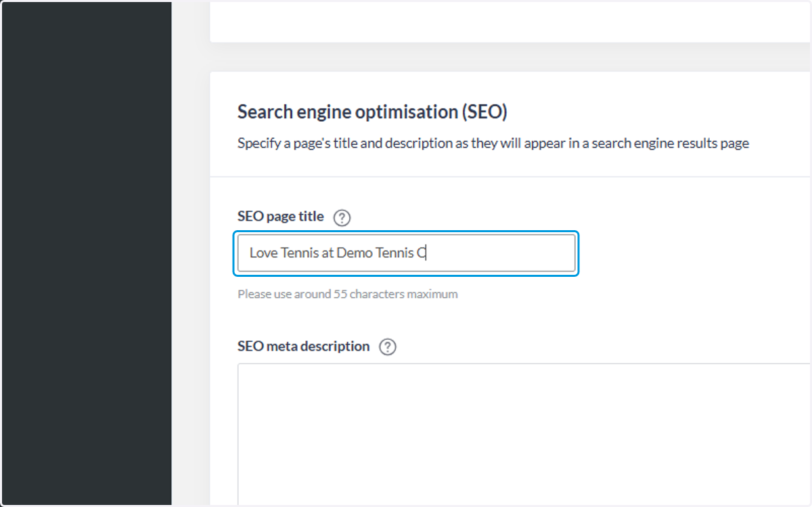Viewport: 812px width, 507px height.
Task: Select the 'Specify a page's title and description' text
Action: click(x=493, y=144)
